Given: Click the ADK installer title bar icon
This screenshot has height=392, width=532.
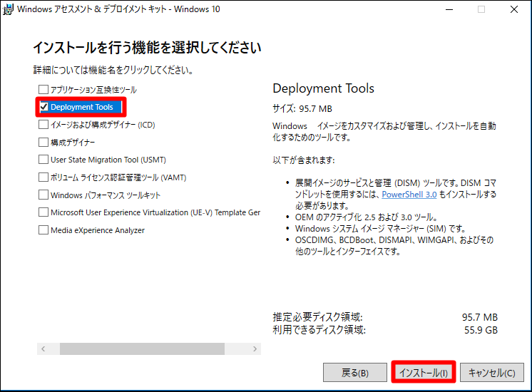Looking at the screenshot, I should 8,9.
